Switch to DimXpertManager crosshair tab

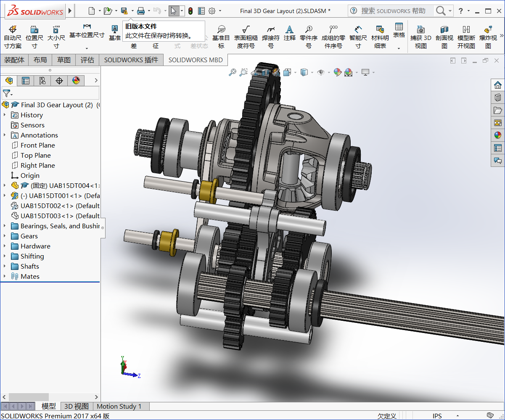pos(59,80)
